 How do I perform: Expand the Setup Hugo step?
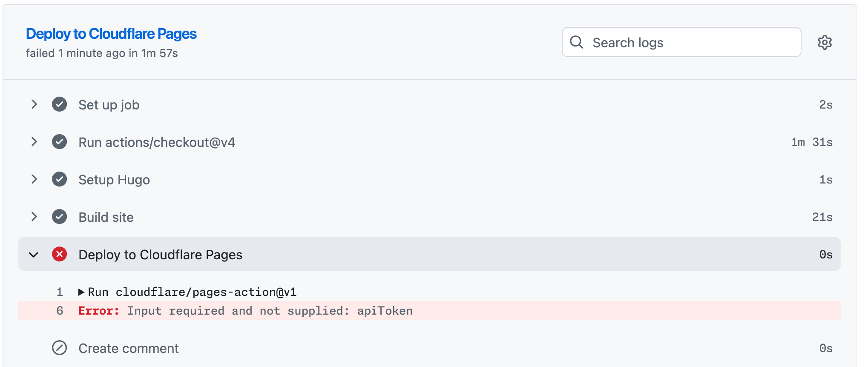pos(34,179)
